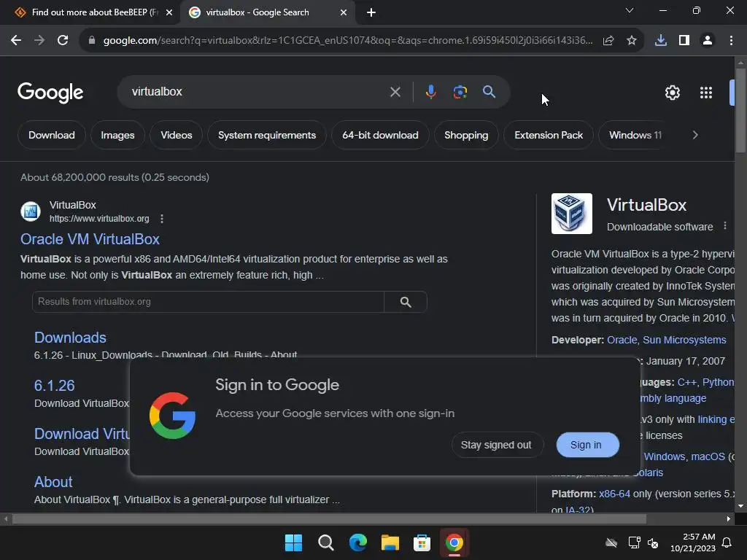
Task: Open Chrome downloads icon
Action: pyautogui.click(x=661, y=41)
